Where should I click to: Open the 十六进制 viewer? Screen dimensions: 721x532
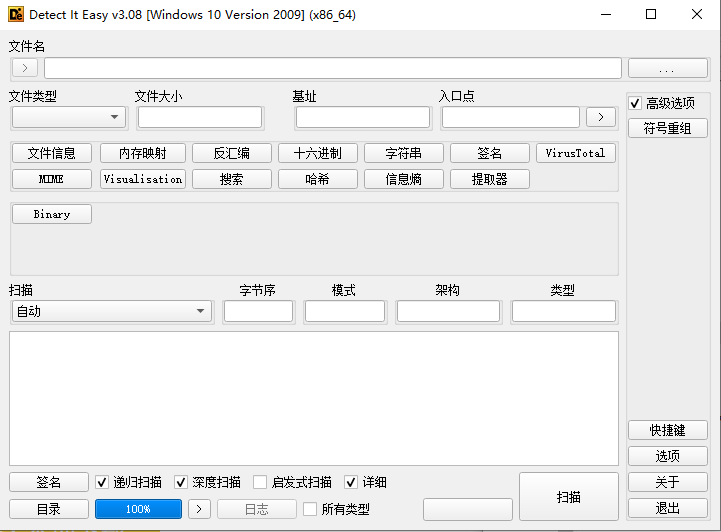coord(317,153)
